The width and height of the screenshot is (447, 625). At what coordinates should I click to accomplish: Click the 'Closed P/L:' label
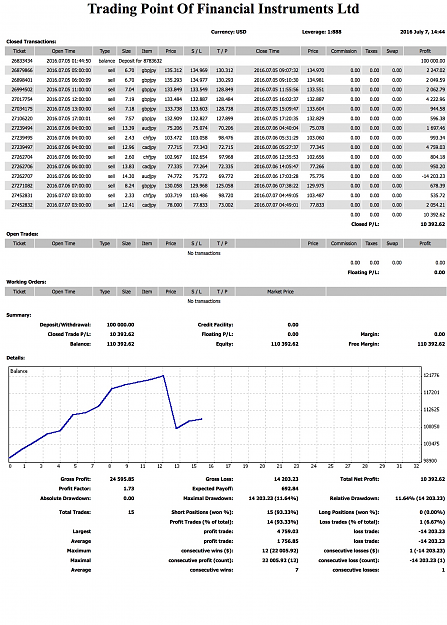365,224
